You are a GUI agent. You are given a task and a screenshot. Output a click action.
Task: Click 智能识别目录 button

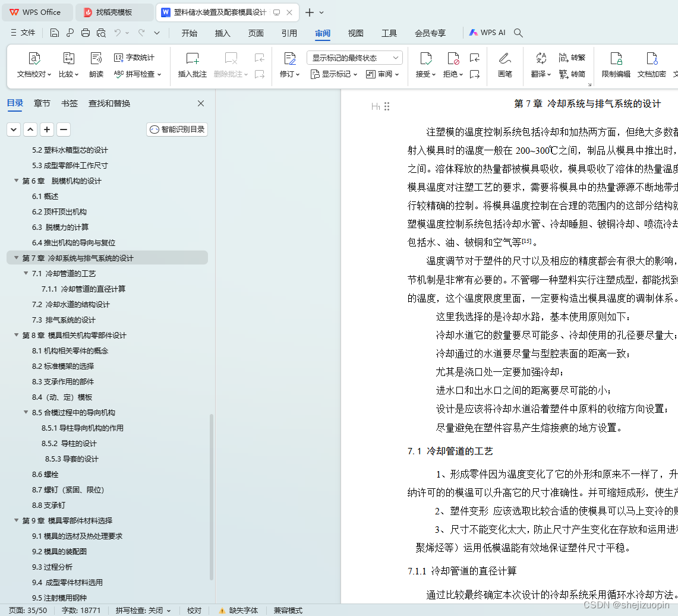[x=177, y=129]
